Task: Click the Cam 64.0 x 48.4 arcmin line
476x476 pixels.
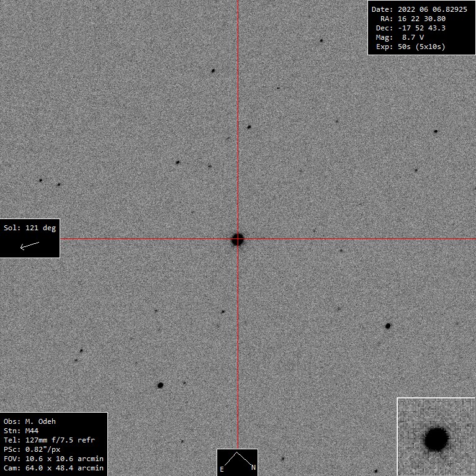Action: coord(53,468)
